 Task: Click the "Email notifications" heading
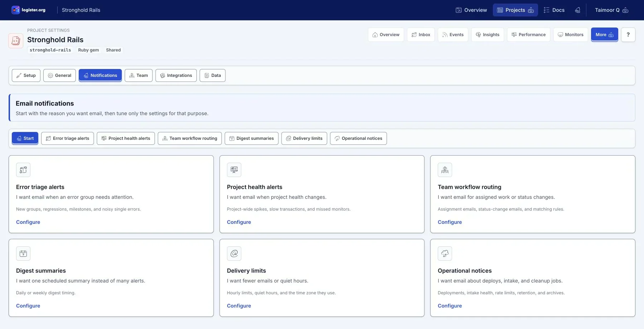pos(45,103)
